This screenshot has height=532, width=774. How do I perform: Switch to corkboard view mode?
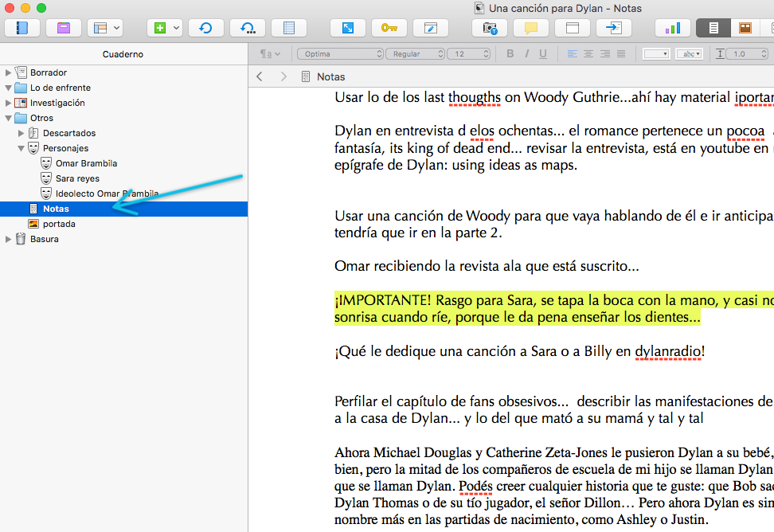[745, 28]
